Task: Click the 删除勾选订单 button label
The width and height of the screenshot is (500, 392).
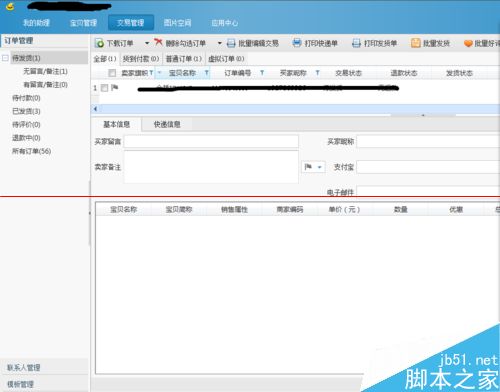Action: coord(186,43)
